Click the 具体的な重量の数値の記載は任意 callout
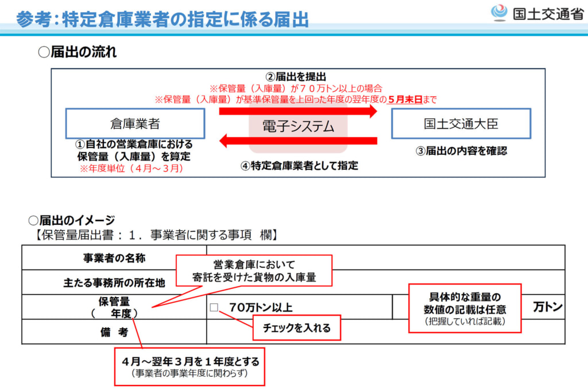Screen dimensions: 588x390 click(x=464, y=307)
